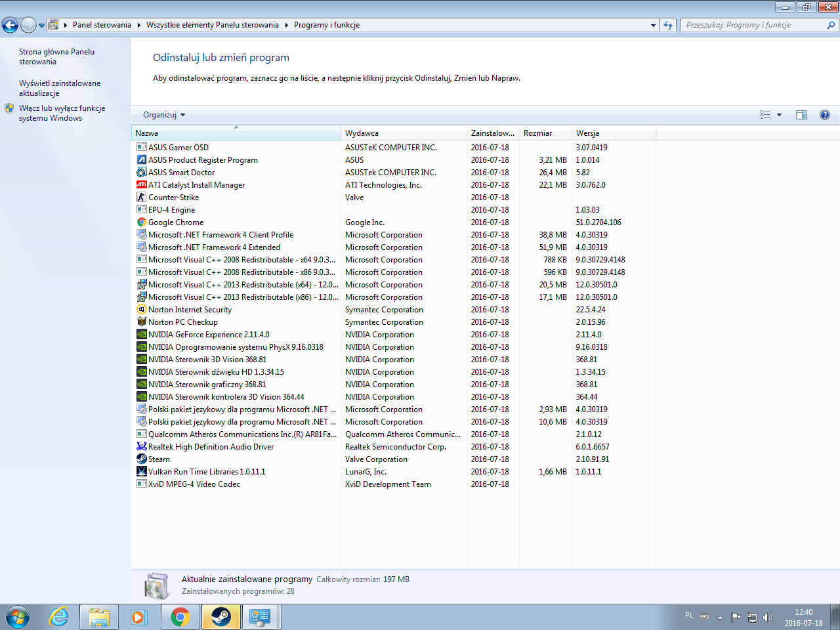The image size is (840, 630).
Task: Click the volume speaker icon in system tray
Action: pyautogui.click(x=768, y=618)
